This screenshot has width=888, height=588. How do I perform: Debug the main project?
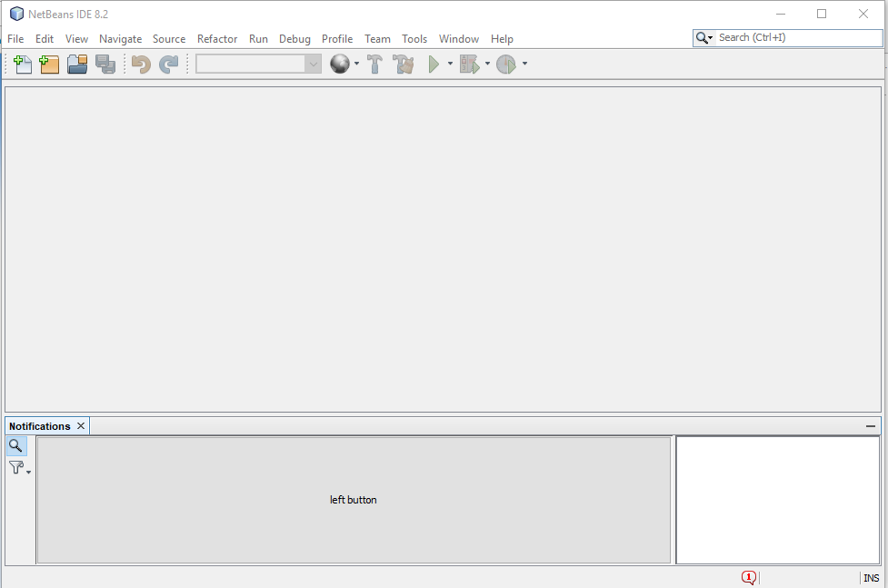[x=468, y=64]
